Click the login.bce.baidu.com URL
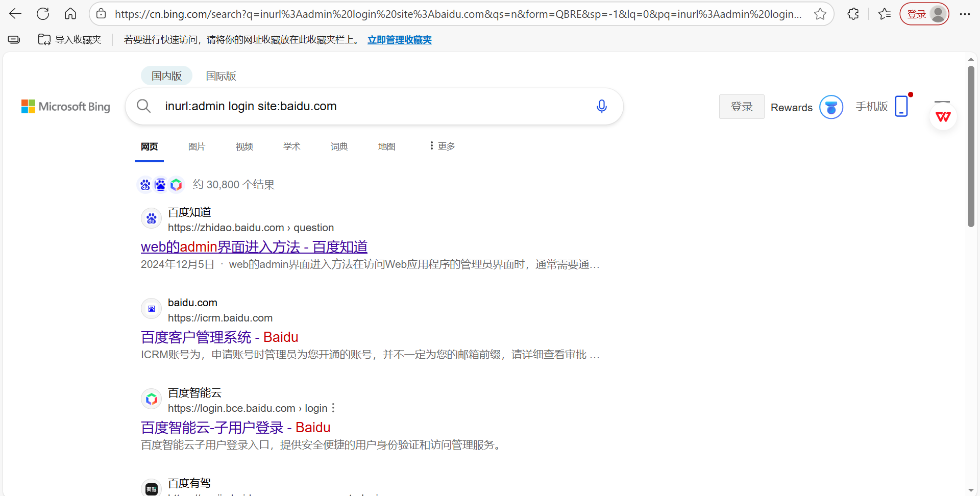980x496 pixels. [x=248, y=408]
